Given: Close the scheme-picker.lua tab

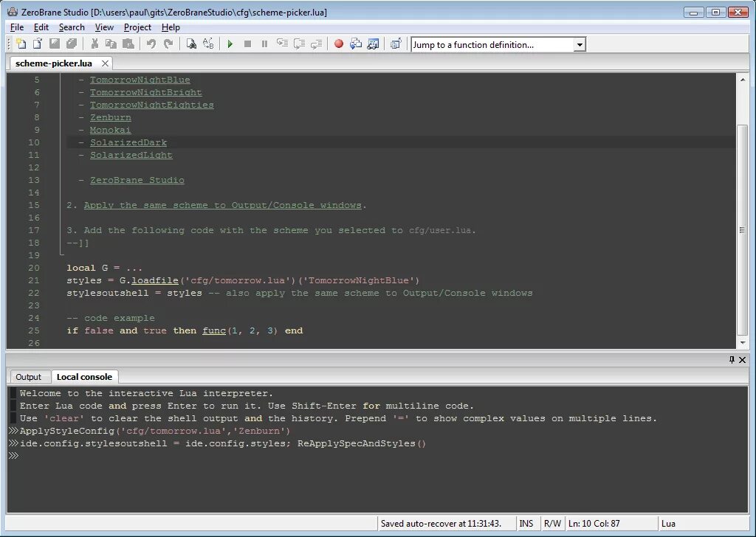Looking at the screenshot, I should pyautogui.click(x=105, y=63).
